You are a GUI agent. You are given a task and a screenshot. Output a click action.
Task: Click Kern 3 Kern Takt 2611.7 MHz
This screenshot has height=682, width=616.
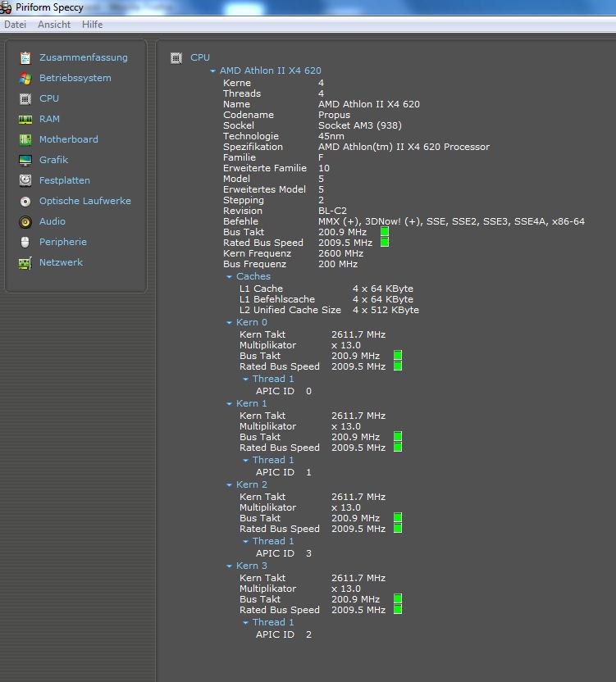pos(358,578)
